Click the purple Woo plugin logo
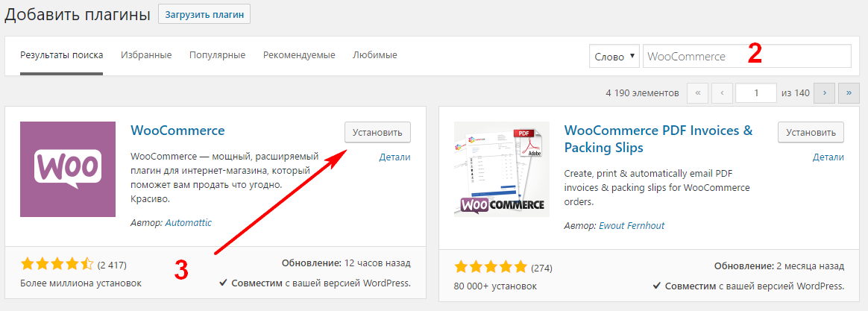This screenshot has height=311, width=868. point(68,169)
